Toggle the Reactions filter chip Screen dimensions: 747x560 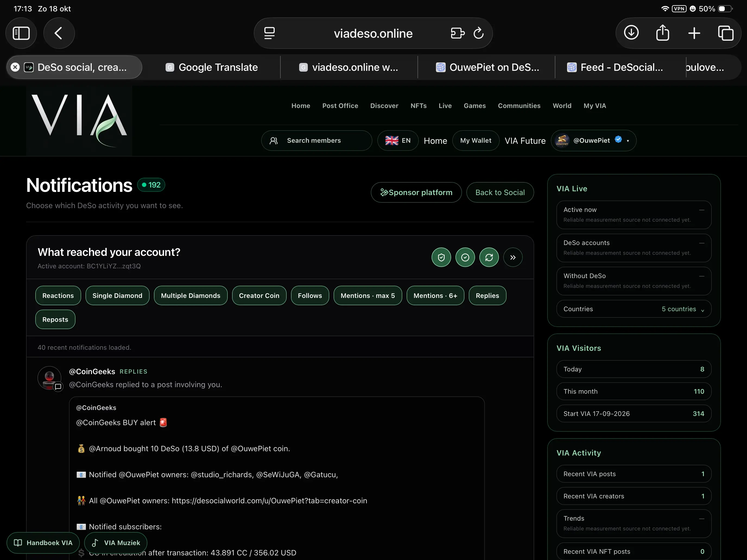pos(58,296)
